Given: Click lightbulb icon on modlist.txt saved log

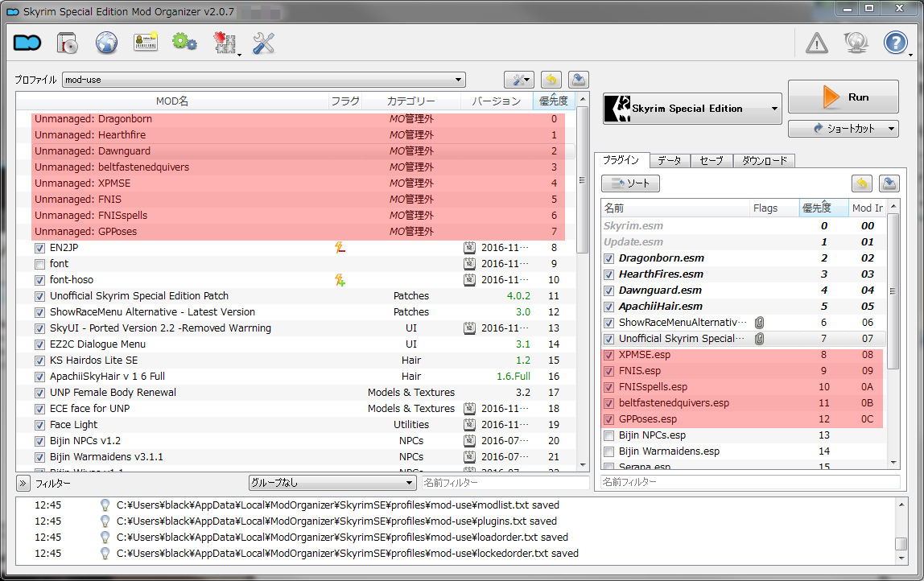Looking at the screenshot, I should (105, 505).
